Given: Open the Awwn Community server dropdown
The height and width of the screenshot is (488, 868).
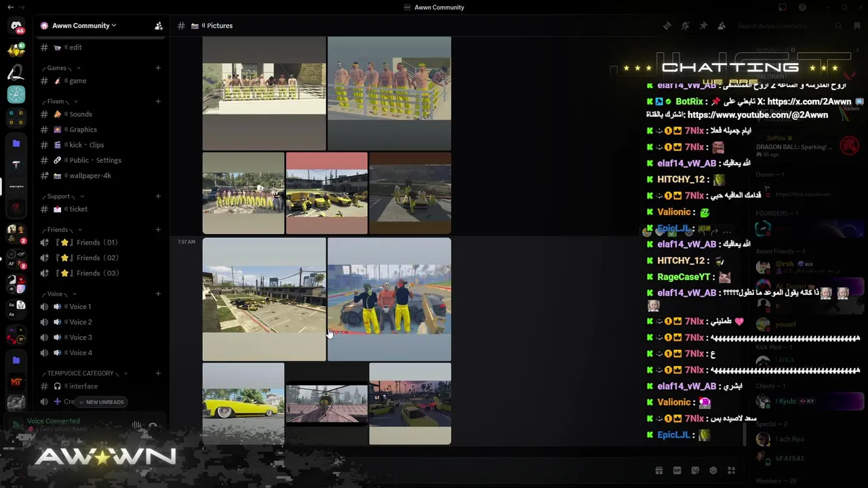Looking at the screenshot, I should coord(84,26).
